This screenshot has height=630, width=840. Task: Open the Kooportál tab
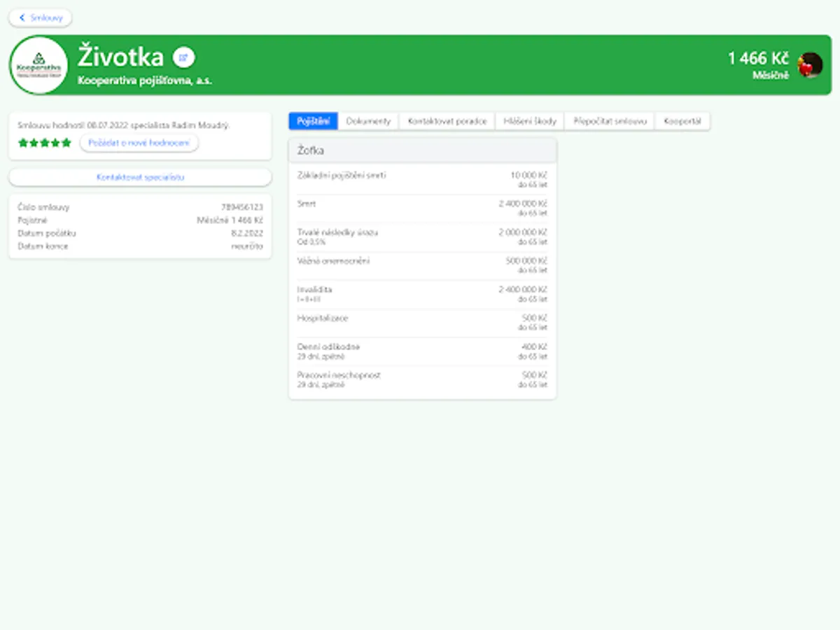coord(682,121)
